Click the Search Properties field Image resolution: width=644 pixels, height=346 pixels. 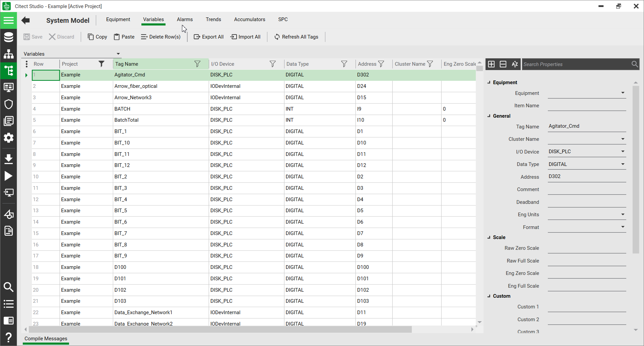[576, 64]
